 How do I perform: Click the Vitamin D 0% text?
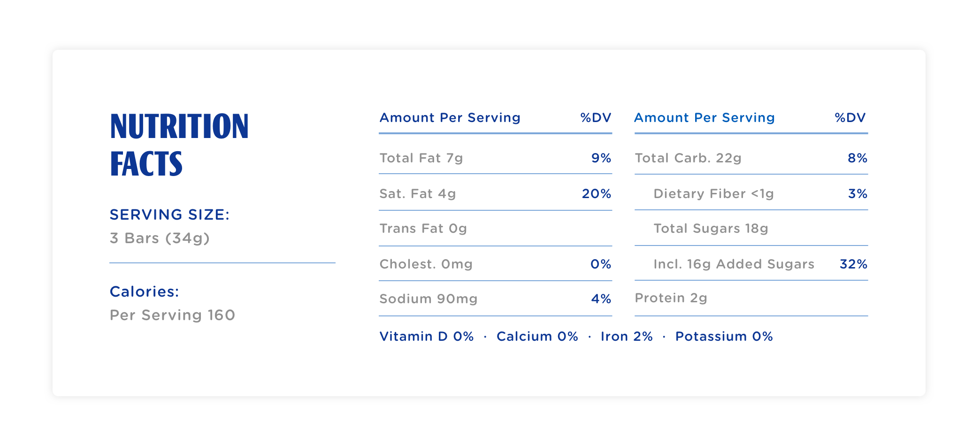pyautogui.click(x=426, y=337)
